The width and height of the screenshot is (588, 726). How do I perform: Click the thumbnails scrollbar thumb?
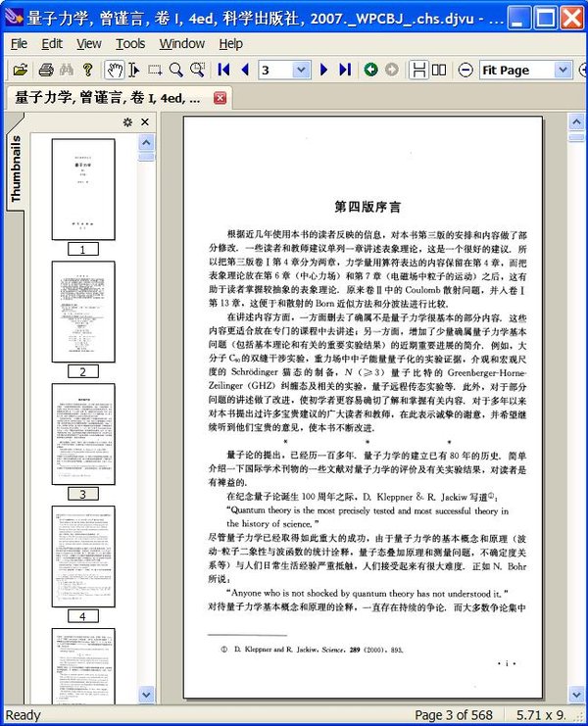tap(146, 157)
